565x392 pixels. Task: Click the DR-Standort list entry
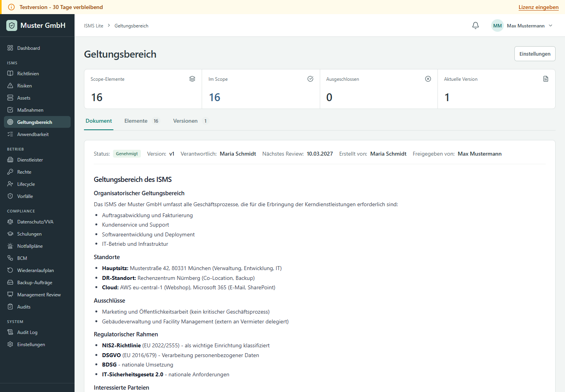pyautogui.click(x=178, y=278)
